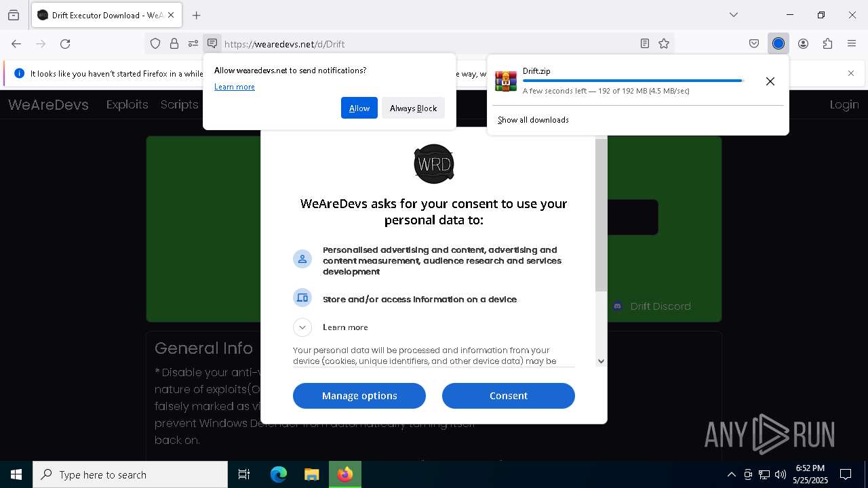Click the device storage icon
This screenshot has width=868, height=488.
[302, 298]
